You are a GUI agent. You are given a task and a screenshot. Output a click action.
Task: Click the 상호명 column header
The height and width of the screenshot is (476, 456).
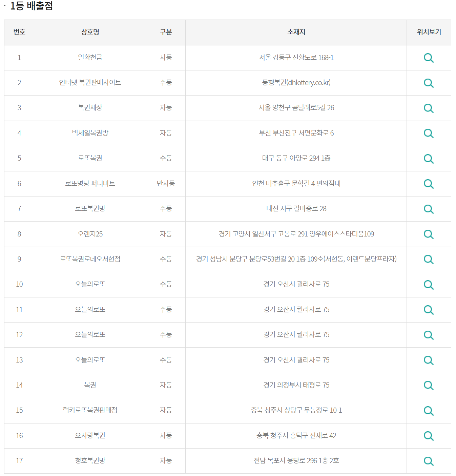(90, 32)
